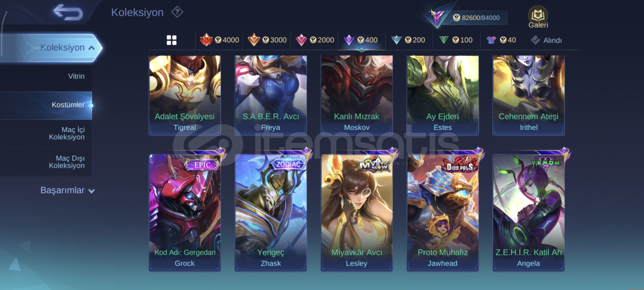The image size is (644, 290).
Task: Filter by the 4000-point red gem tier
Action: pos(219,40)
